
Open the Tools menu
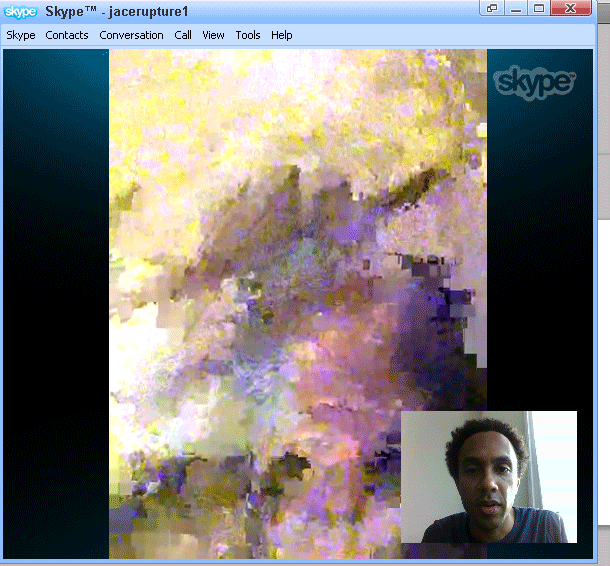248,35
